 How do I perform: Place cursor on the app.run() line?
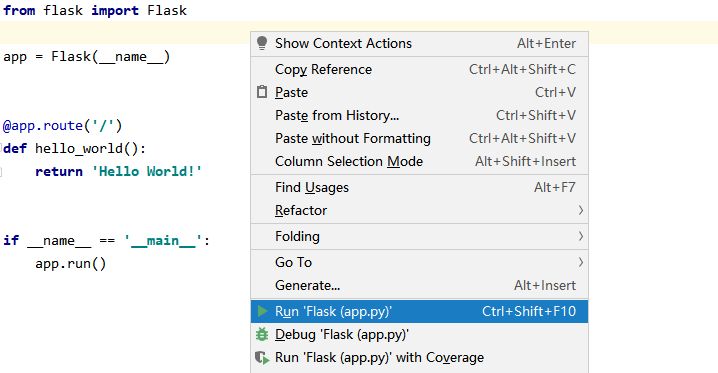coord(71,264)
